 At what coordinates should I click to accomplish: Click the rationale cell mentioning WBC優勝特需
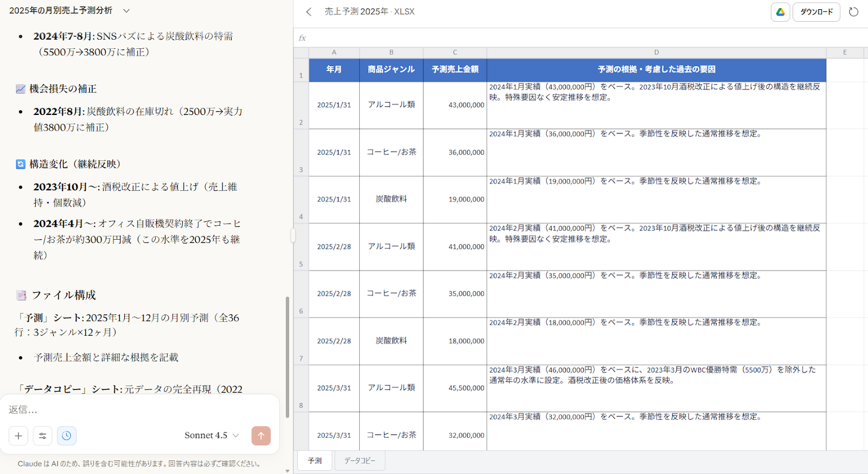656,388
